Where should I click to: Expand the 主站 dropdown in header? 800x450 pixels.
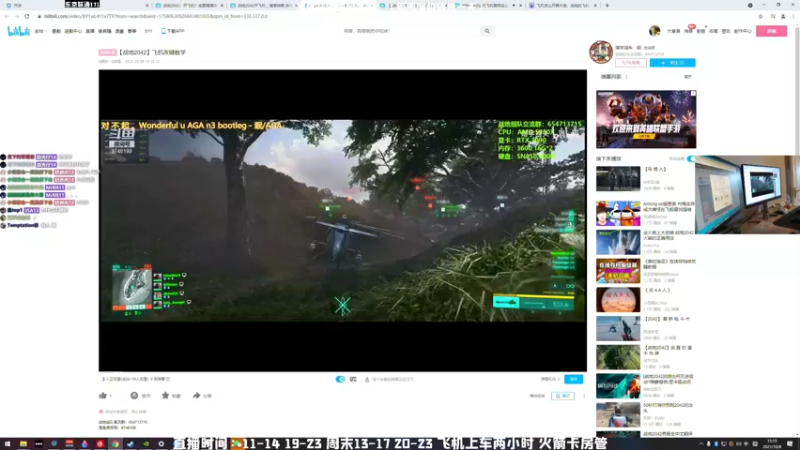(41, 31)
